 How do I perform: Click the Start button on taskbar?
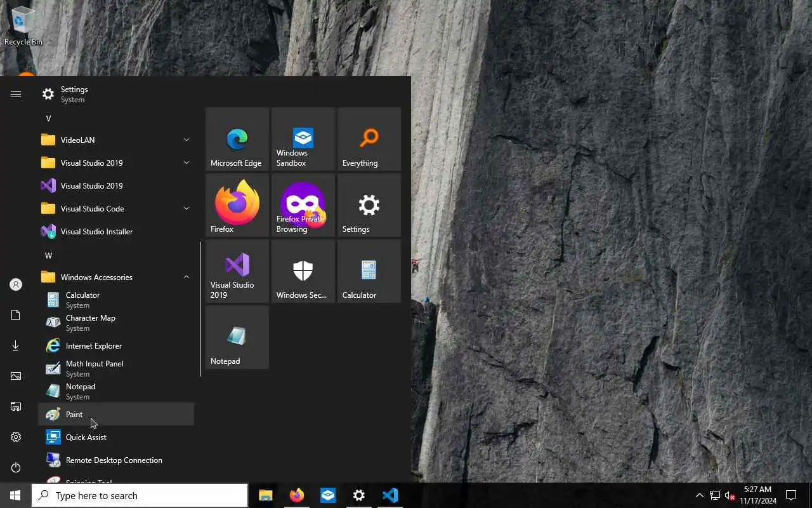point(15,495)
